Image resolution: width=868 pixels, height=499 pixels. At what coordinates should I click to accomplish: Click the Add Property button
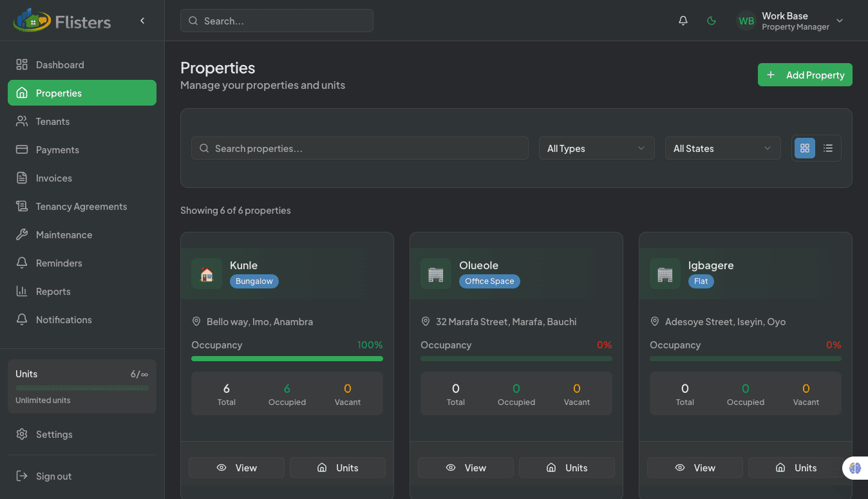point(805,75)
